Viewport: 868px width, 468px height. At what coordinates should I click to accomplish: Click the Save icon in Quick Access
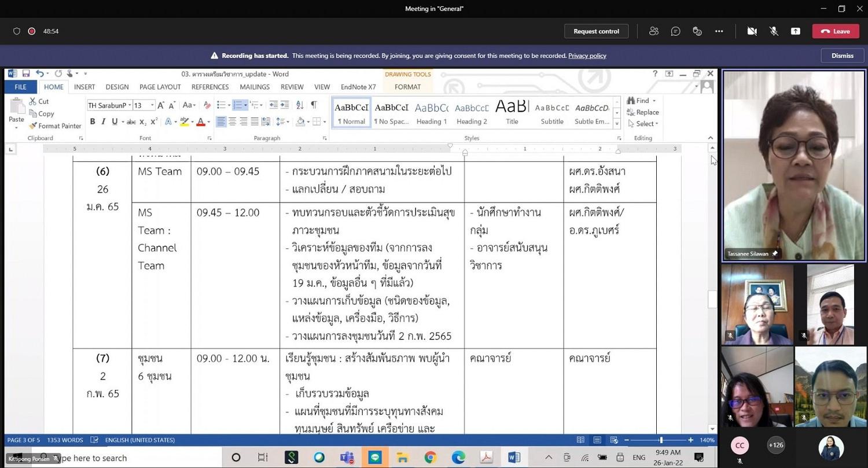click(26, 73)
